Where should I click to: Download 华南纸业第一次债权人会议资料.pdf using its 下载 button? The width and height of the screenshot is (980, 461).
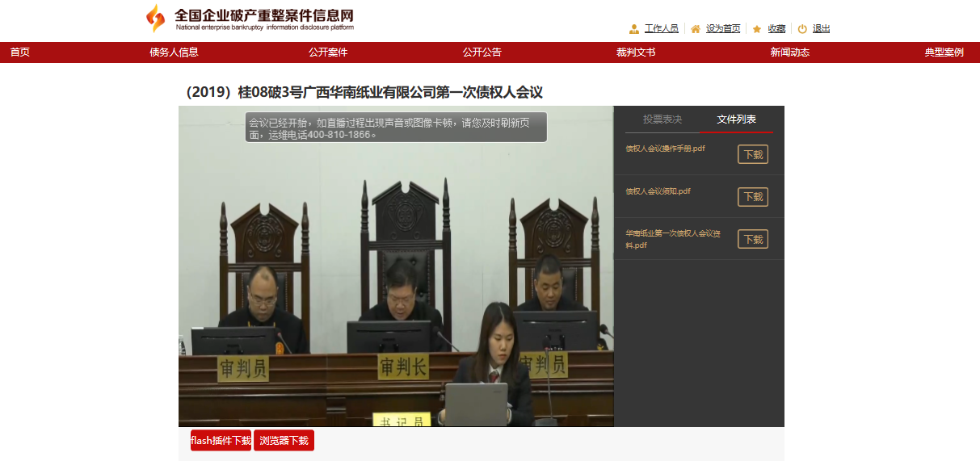point(753,239)
